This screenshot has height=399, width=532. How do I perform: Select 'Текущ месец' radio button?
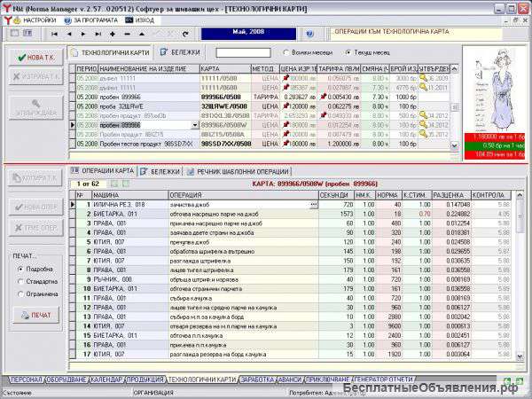click(x=348, y=52)
